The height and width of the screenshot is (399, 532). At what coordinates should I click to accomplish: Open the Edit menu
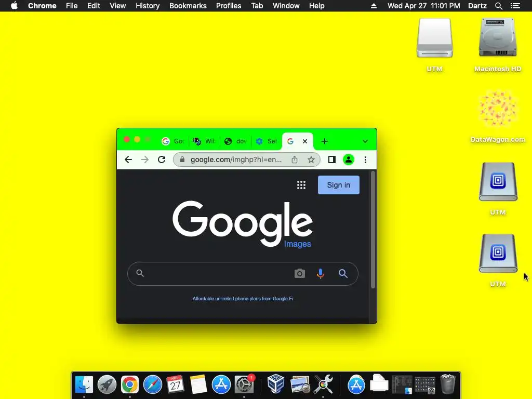[x=94, y=6]
